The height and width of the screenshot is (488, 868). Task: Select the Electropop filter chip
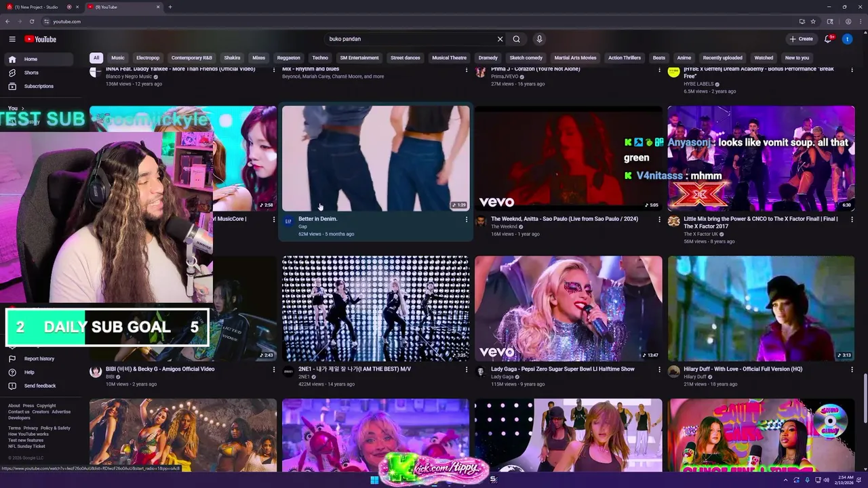pos(148,58)
